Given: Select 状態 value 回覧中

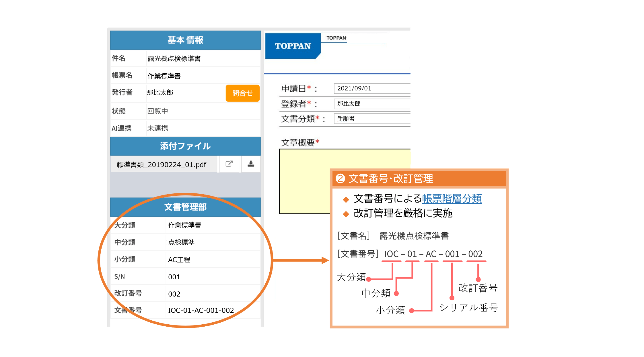Looking at the screenshot, I should tap(157, 111).
